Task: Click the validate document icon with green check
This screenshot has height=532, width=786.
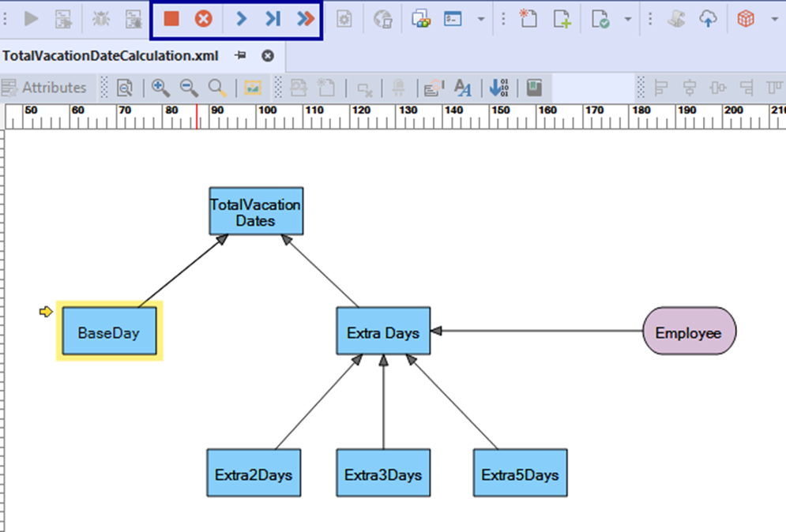Action: click(x=600, y=19)
